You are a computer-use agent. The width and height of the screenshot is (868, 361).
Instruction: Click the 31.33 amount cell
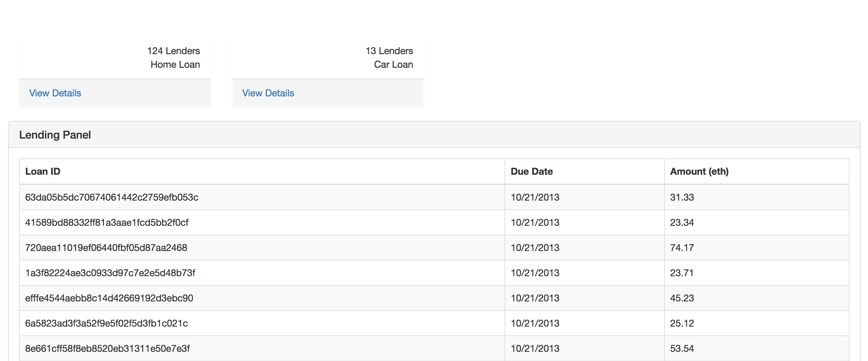click(682, 197)
